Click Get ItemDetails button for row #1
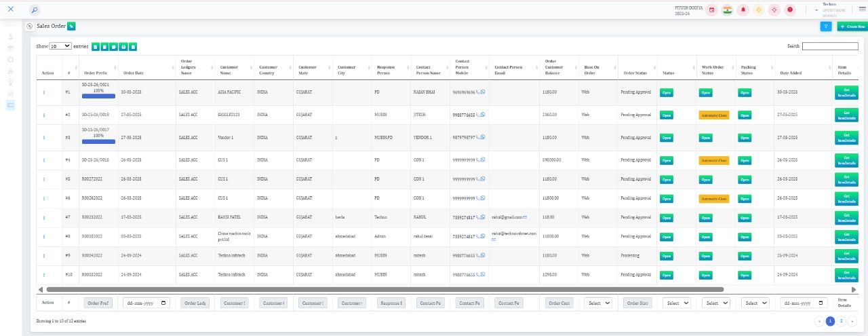868x336 pixels. [846, 92]
